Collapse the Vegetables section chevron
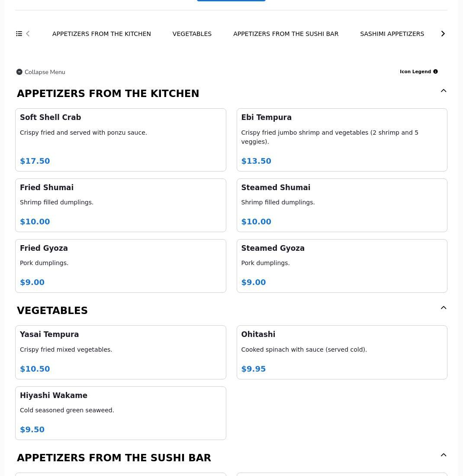 pos(443,308)
